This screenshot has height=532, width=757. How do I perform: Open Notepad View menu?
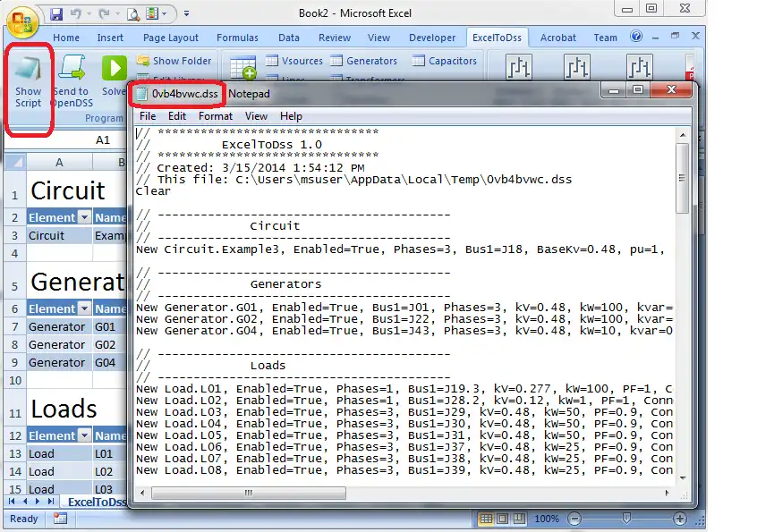[x=256, y=116]
